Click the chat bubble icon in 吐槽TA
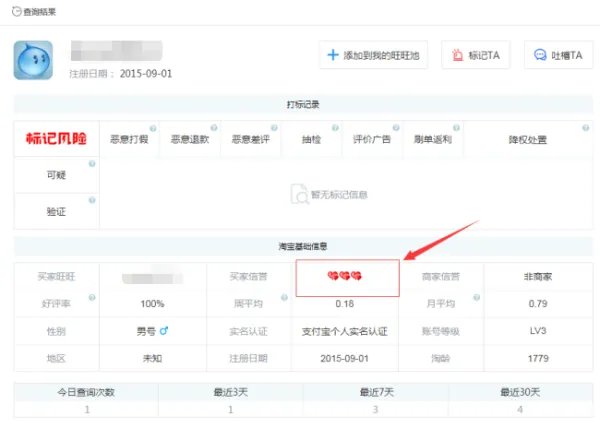The height and width of the screenshot is (428, 600). click(x=540, y=55)
